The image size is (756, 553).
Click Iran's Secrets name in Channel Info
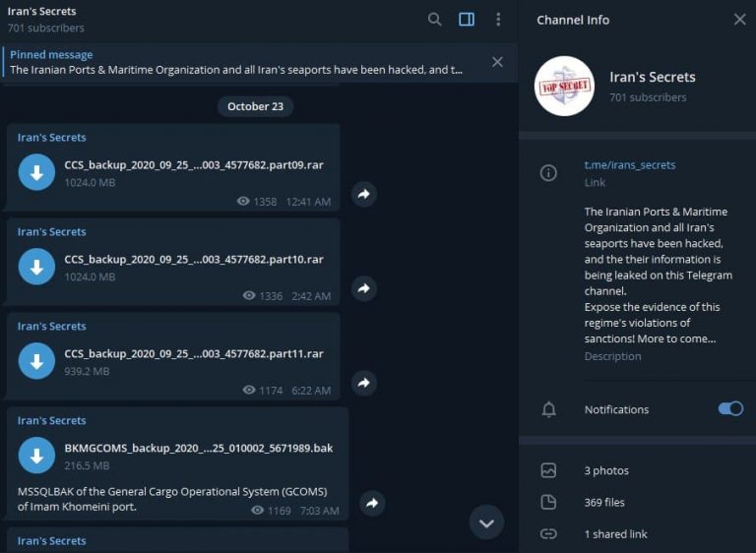(x=653, y=77)
